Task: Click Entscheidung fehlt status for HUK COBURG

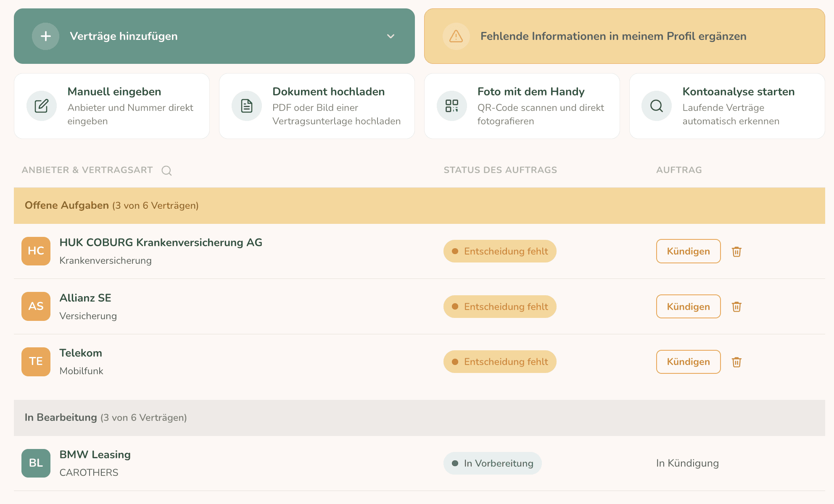Action: 500,251
